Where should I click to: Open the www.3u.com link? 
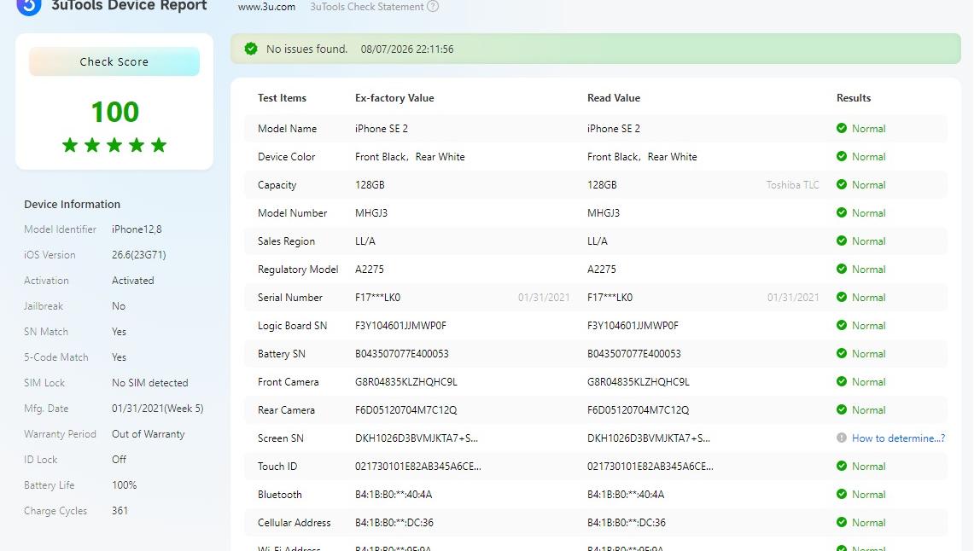[x=266, y=6]
